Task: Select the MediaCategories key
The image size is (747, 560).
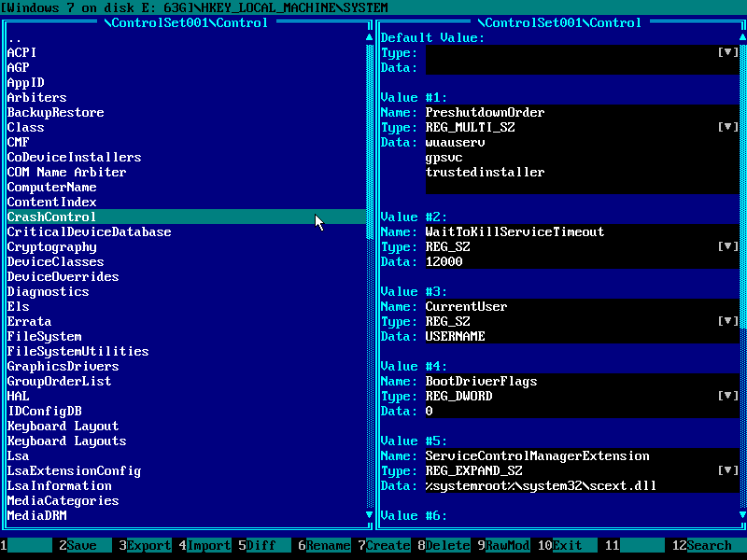Action: (x=186, y=501)
